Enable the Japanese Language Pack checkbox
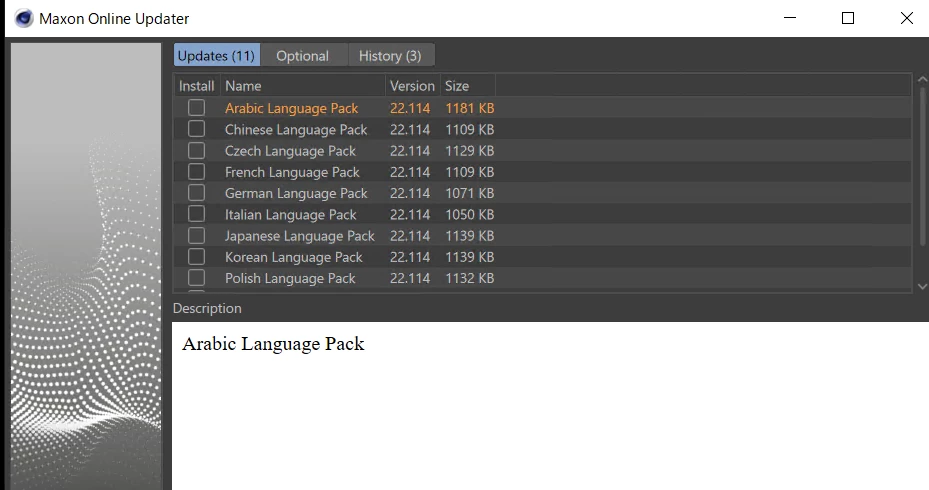The height and width of the screenshot is (490, 929). pyautogui.click(x=196, y=236)
